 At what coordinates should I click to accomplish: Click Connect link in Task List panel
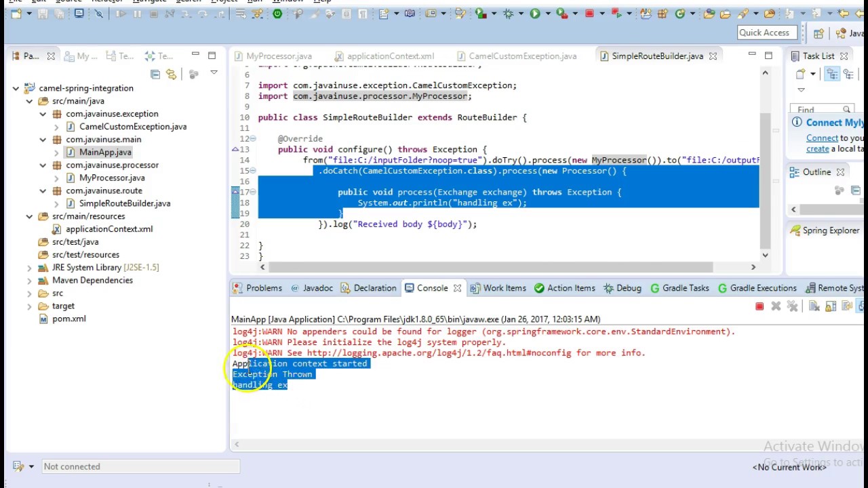822,138
